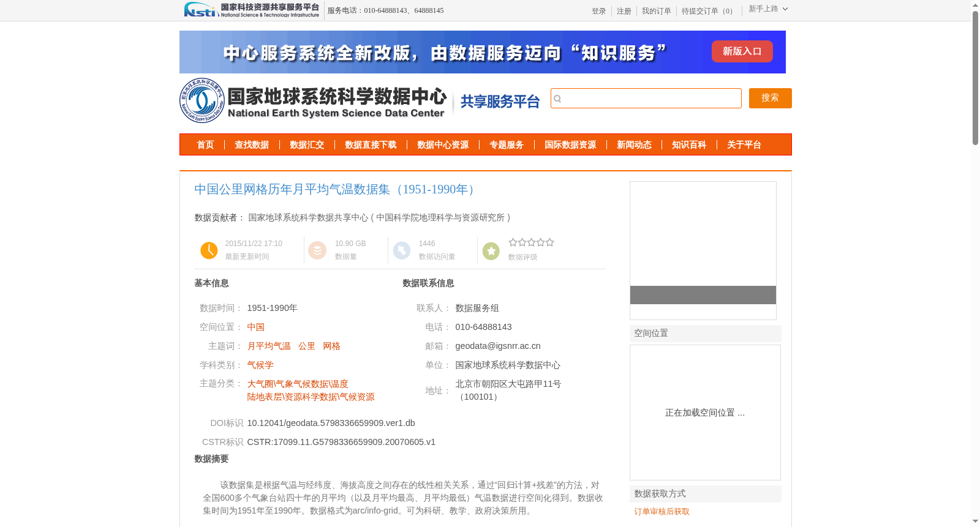Click the dataset preview thumbnail panel
This screenshot has width=980, height=527.
click(703, 250)
